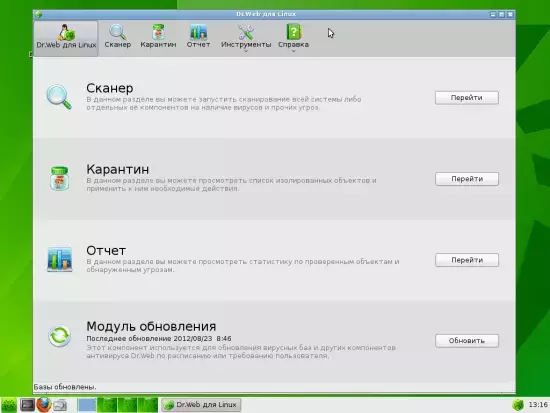Click the magnifier icon beside Сканер heading

click(x=59, y=97)
